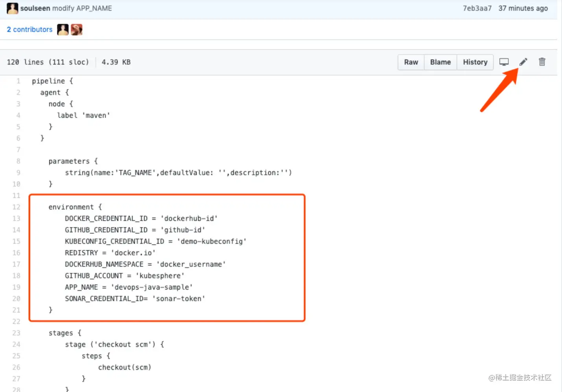View Raw file contents
The height and width of the screenshot is (392, 562).
point(411,62)
